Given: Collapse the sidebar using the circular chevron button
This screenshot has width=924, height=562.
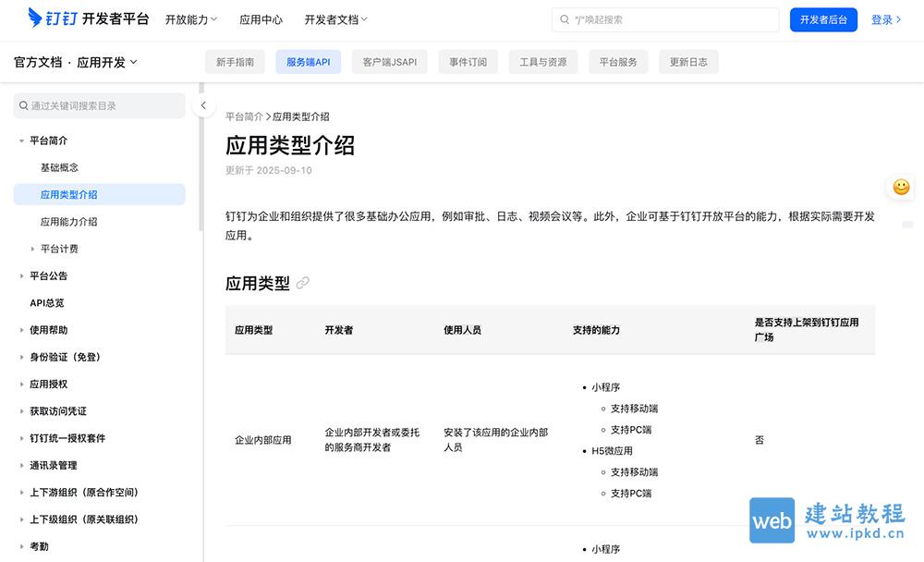Looking at the screenshot, I should click(203, 105).
